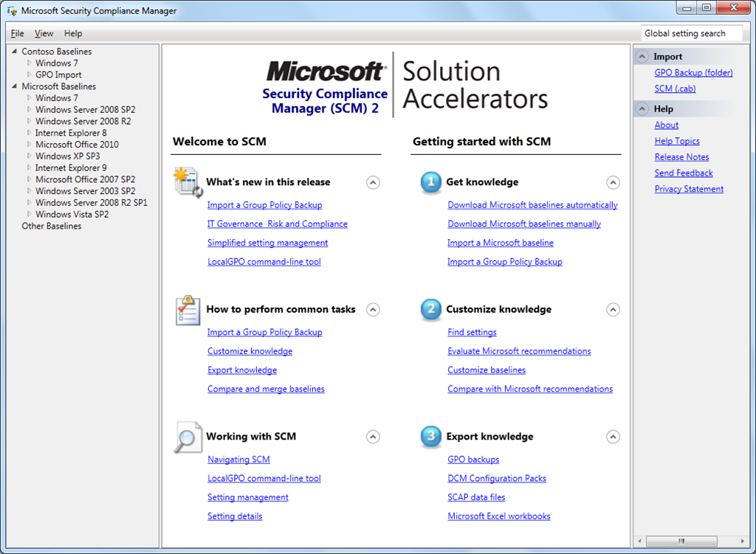Click the blue step 2 Customize knowledge icon
The height and width of the screenshot is (554, 756).
430,310
